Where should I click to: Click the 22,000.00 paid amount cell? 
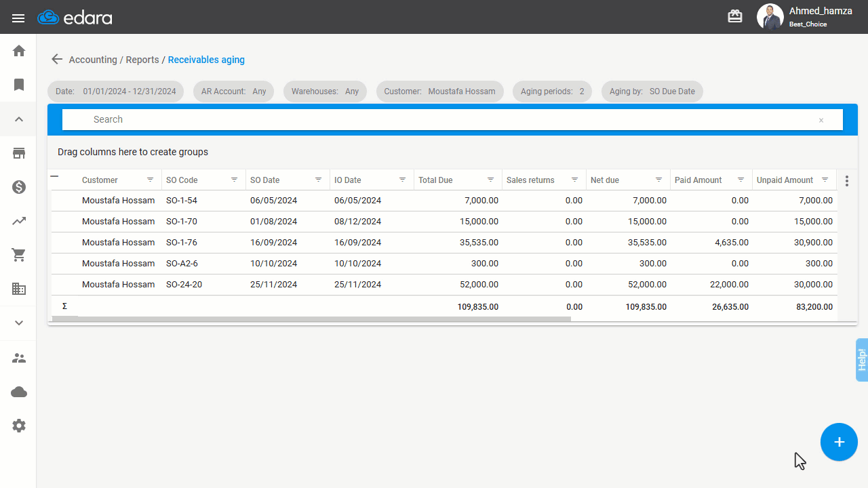(x=711, y=285)
